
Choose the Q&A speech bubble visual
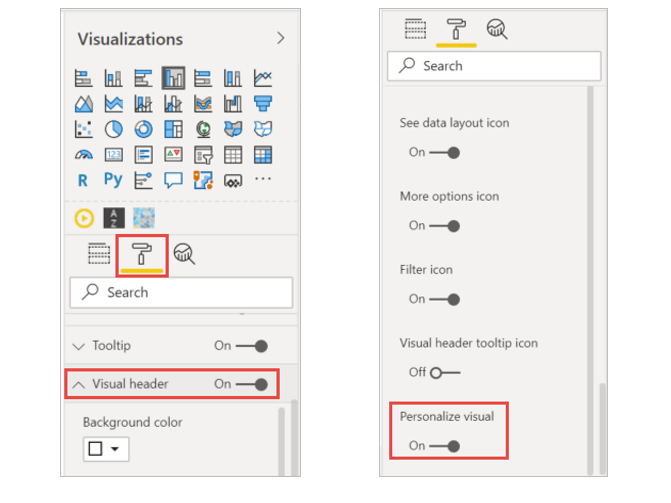[x=173, y=181]
